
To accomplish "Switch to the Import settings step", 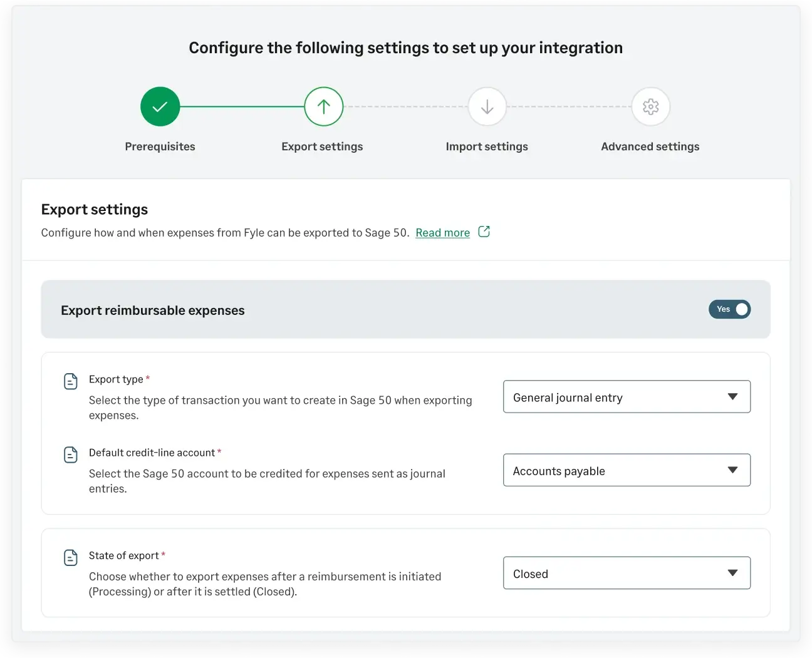I will tap(487, 147).
